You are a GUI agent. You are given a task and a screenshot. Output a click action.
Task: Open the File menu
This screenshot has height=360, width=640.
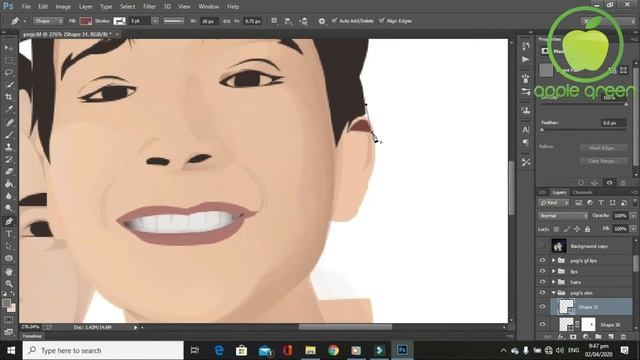26,7
